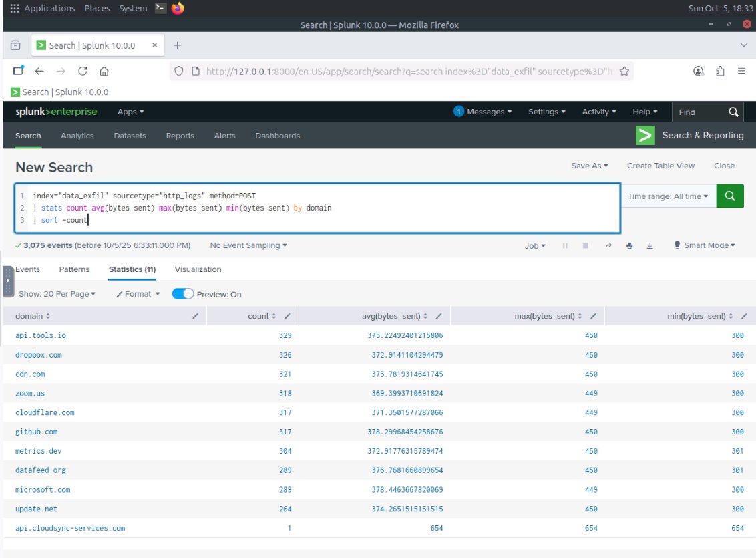Click the Search & Reporting app icon
The image size is (756, 558).
[x=645, y=136]
